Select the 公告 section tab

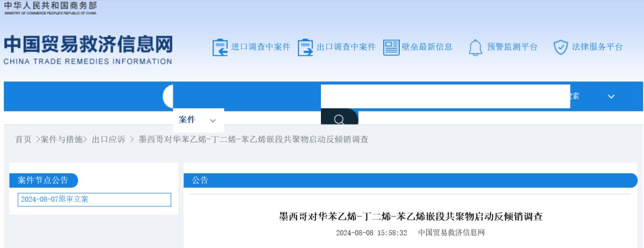coord(200,181)
